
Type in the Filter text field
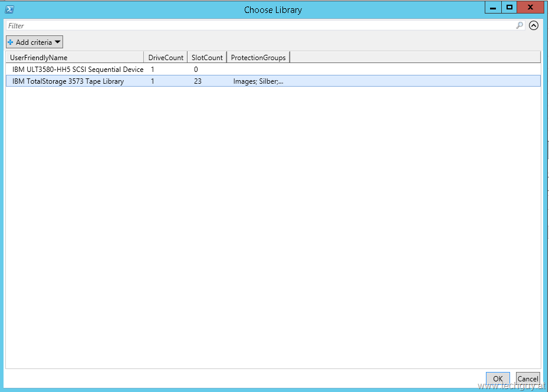[259, 26]
